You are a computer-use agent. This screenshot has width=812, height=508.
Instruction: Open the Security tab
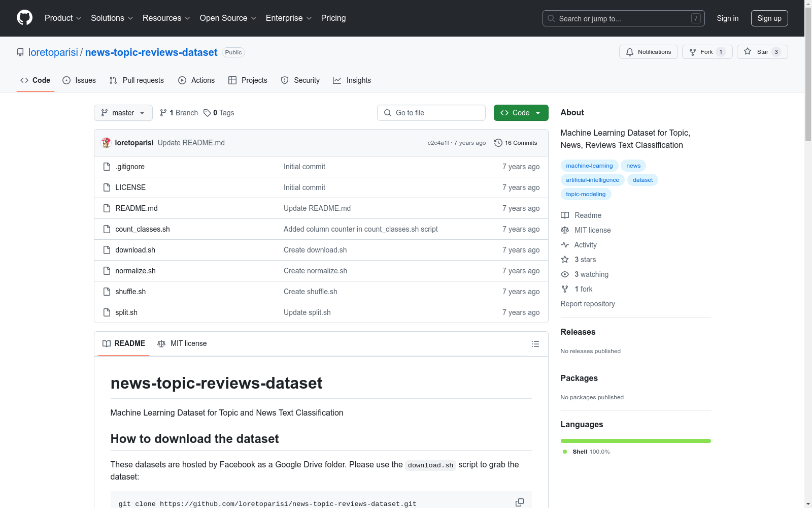[x=300, y=80]
